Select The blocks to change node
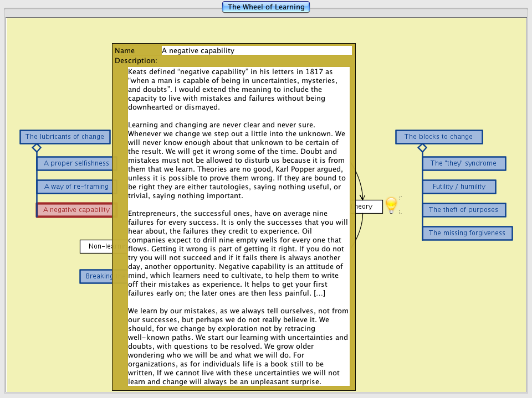 pyautogui.click(x=438, y=137)
